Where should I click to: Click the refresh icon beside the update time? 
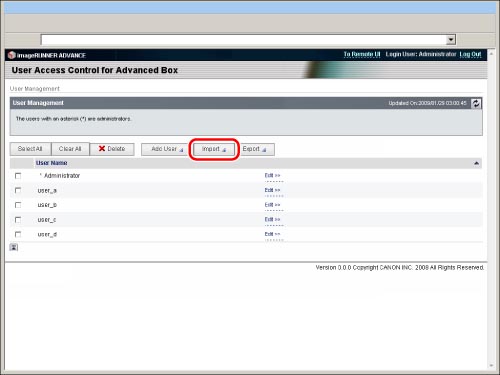pos(476,103)
